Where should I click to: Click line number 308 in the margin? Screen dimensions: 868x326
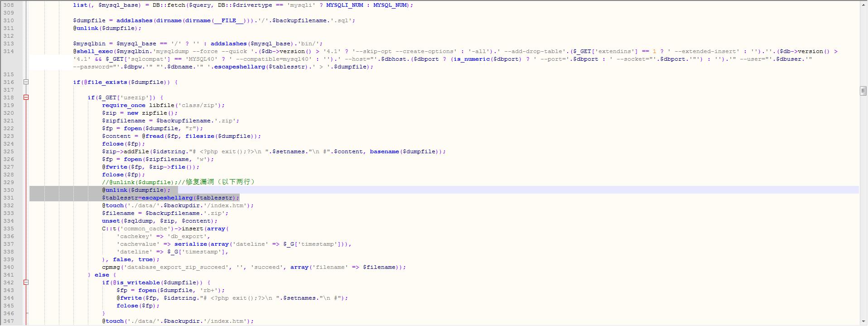(x=9, y=5)
